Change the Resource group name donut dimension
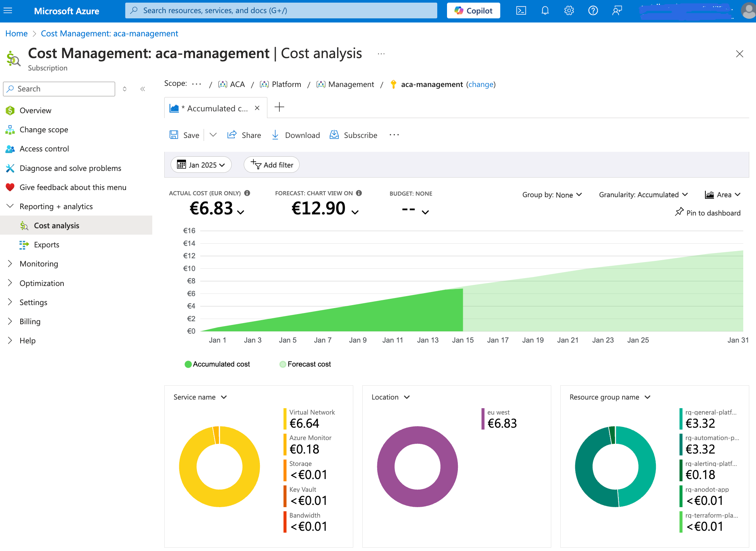 pos(610,397)
